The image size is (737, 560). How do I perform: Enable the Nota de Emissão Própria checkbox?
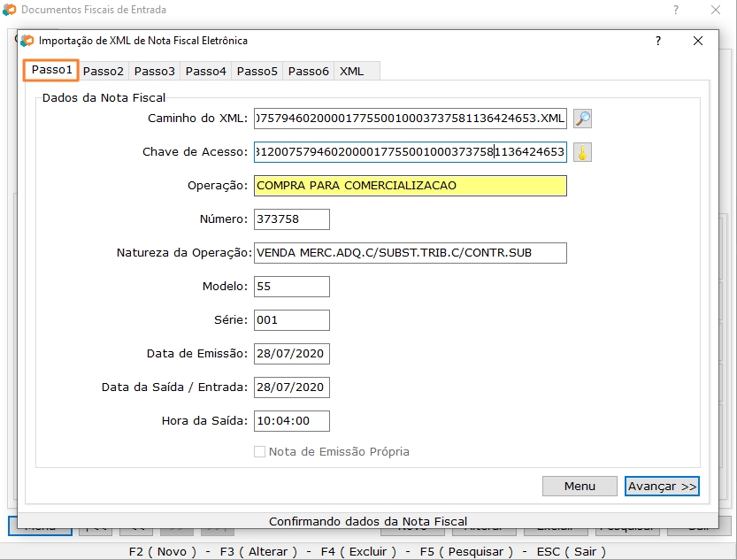[x=259, y=451]
